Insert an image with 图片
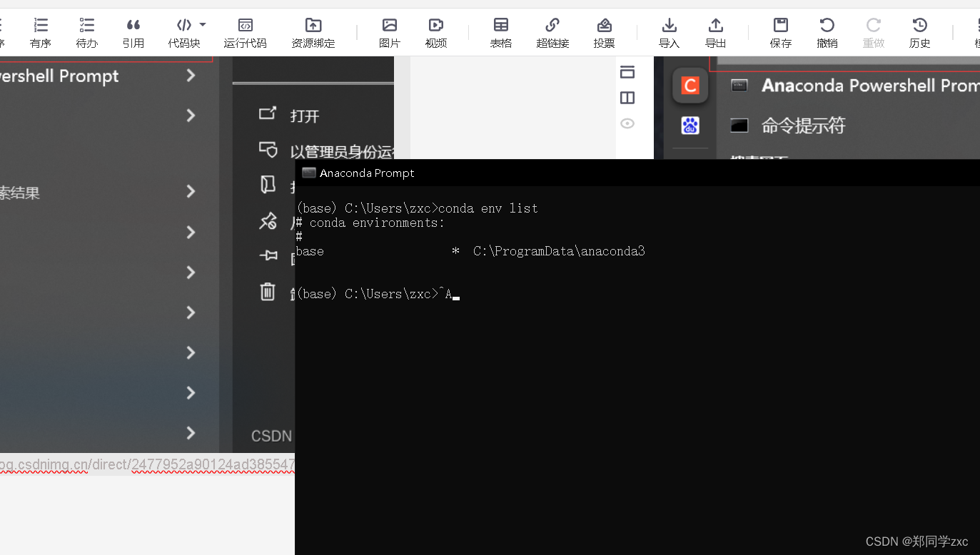Image resolution: width=980 pixels, height=555 pixels. pyautogui.click(x=390, y=34)
